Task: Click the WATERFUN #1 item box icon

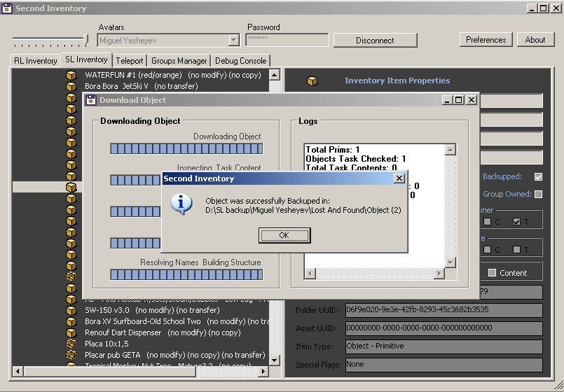Action: (71, 75)
